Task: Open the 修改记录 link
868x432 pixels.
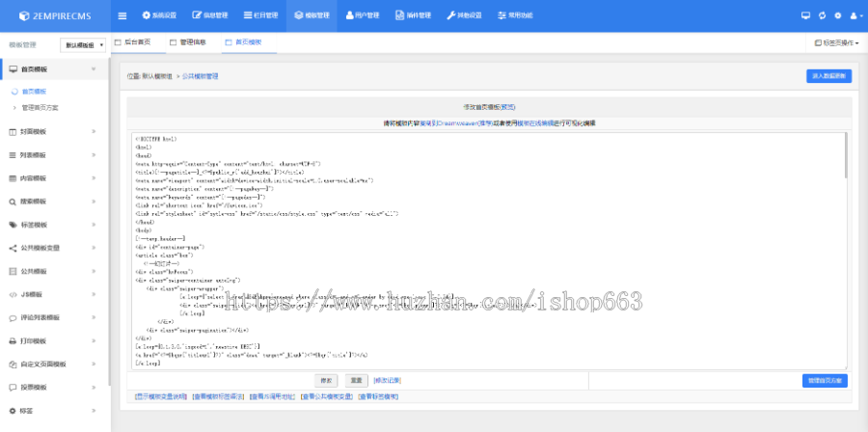Action: point(388,380)
